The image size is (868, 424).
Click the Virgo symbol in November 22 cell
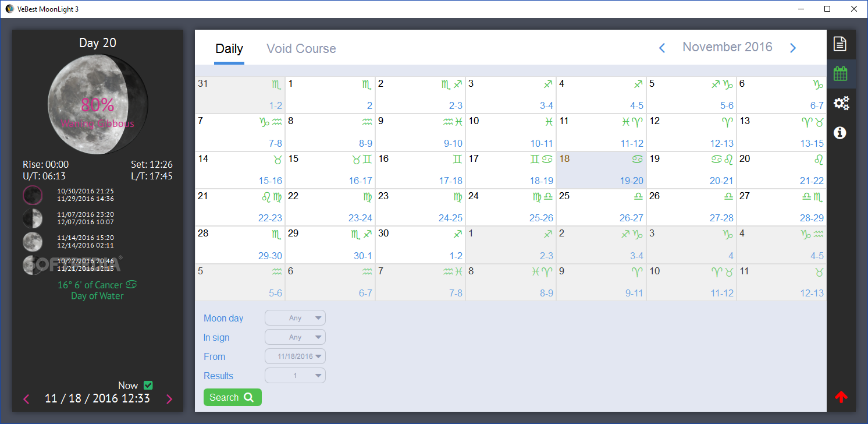click(x=367, y=196)
